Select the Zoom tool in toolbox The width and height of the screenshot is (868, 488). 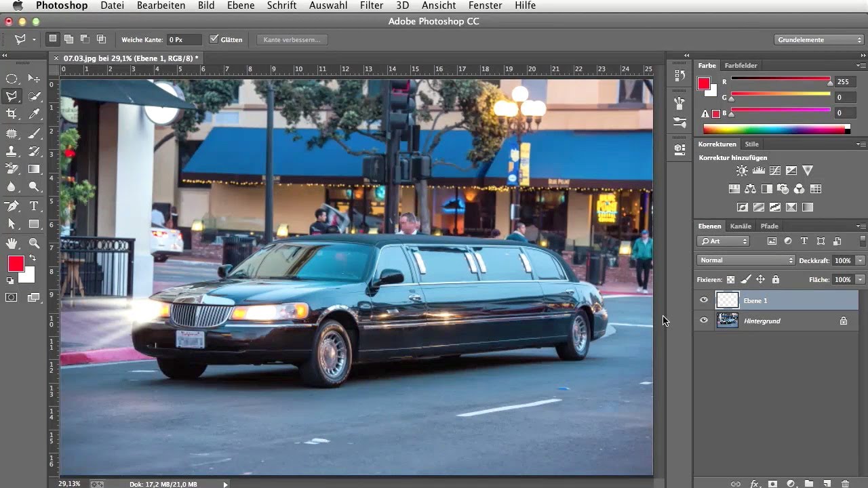(34, 243)
